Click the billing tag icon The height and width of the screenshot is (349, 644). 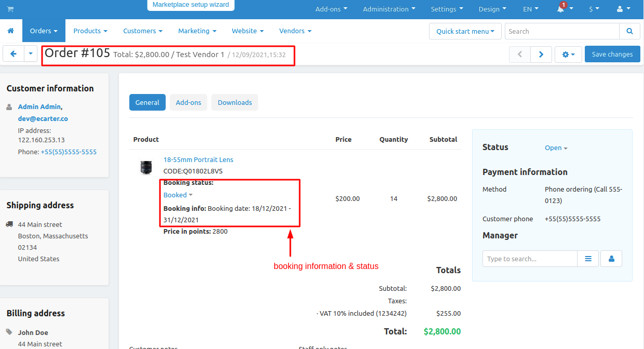(x=9, y=332)
